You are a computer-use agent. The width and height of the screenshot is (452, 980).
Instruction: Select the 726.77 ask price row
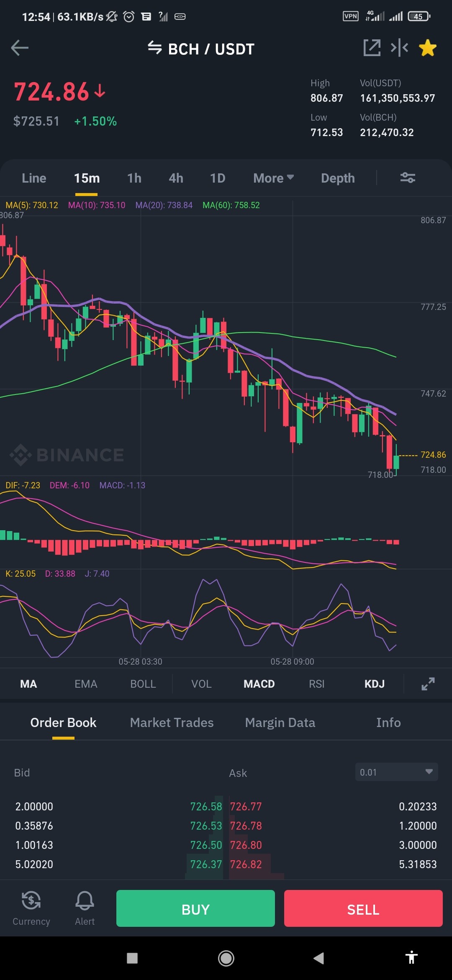click(333, 807)
